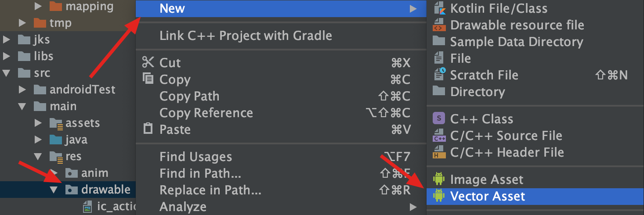Screen dimensions: 644x215
Task: Select Link C++ Project with Gradle
Action: pos(246,36)
